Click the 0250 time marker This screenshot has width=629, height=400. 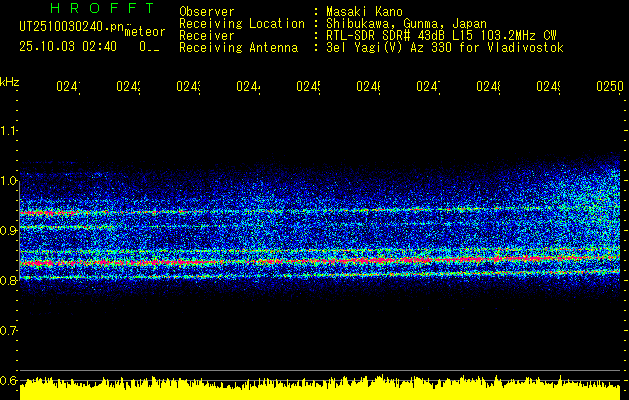point(609,88)
